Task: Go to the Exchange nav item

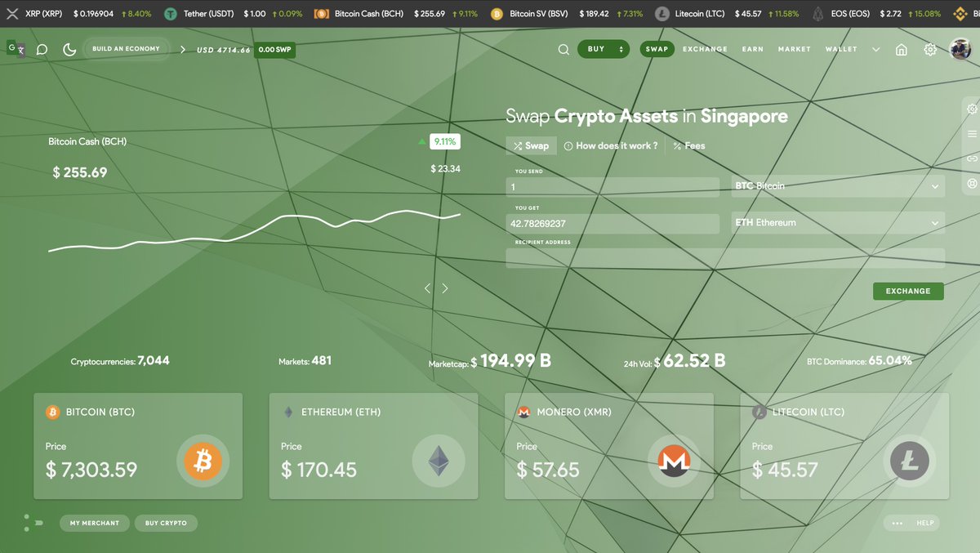Action: pos(705,49)
